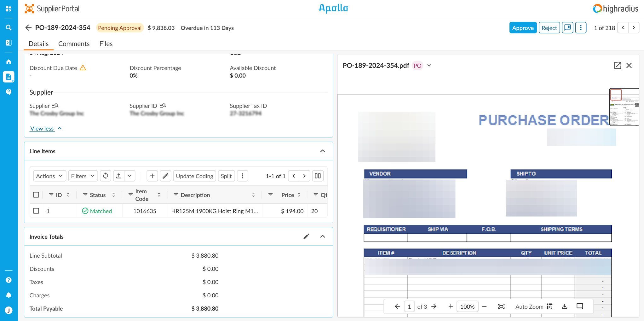Open line items more options menu
This screenshot has width=644, height=321.
click(x=243, y=176)
